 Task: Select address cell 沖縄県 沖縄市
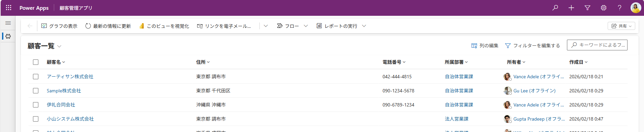click(211, 105)
